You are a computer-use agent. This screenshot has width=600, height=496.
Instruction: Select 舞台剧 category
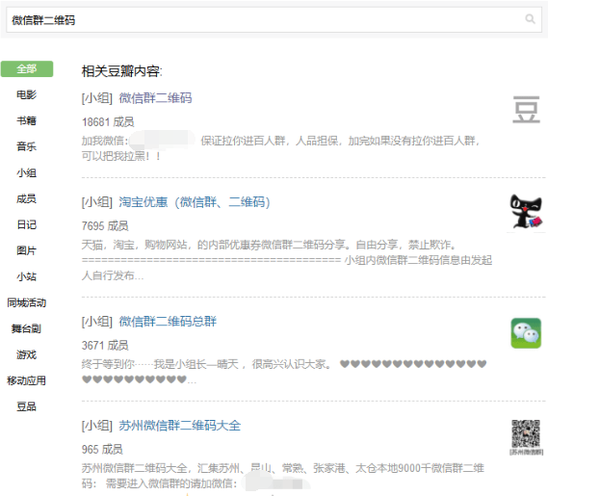[x=26, y=328]
